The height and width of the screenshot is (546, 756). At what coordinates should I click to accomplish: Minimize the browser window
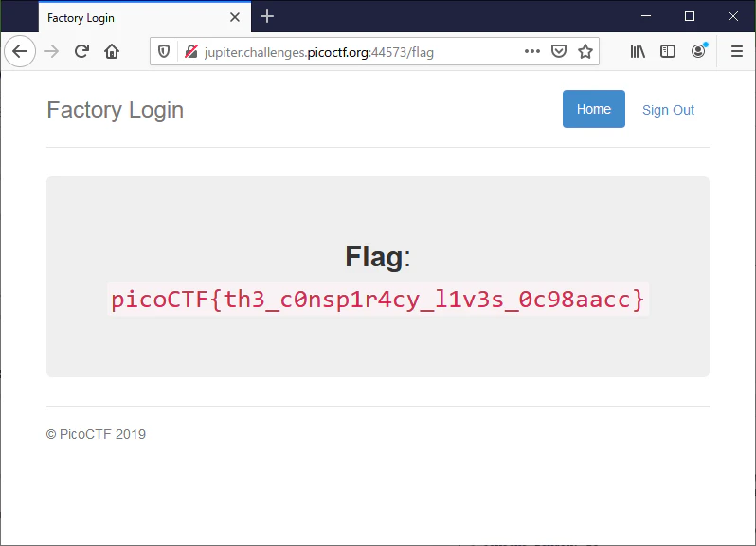(x=646, y=16)
